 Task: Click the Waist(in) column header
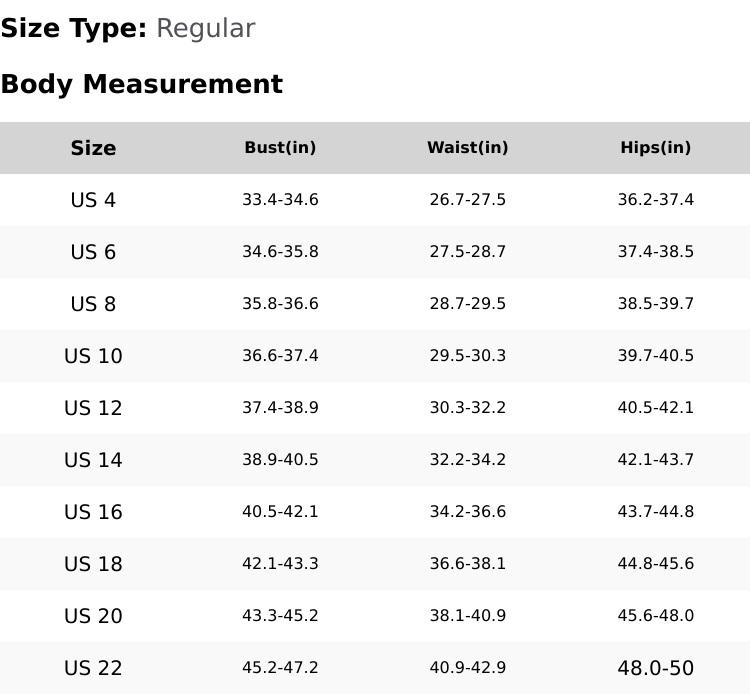tap(467, 148)
